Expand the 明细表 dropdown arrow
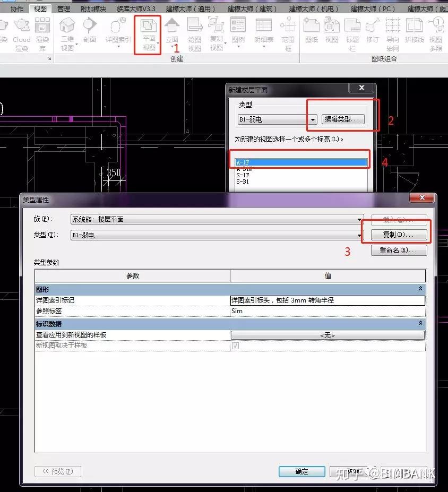Viewport: 448px width, 492px height. (264, 46)
